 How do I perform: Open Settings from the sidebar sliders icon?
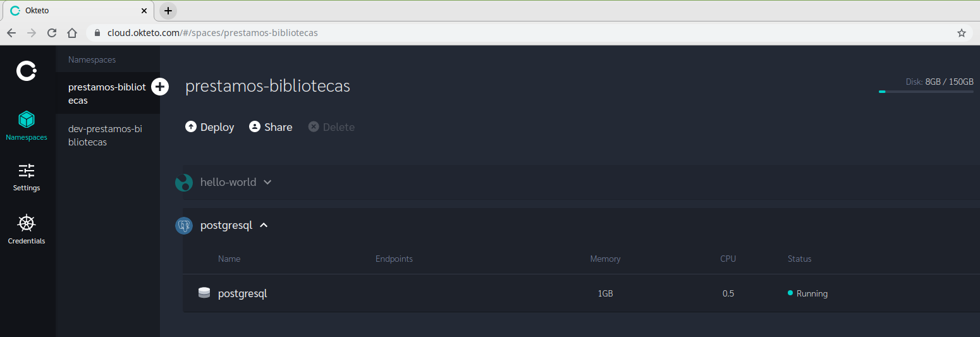[x=27, y=171]
